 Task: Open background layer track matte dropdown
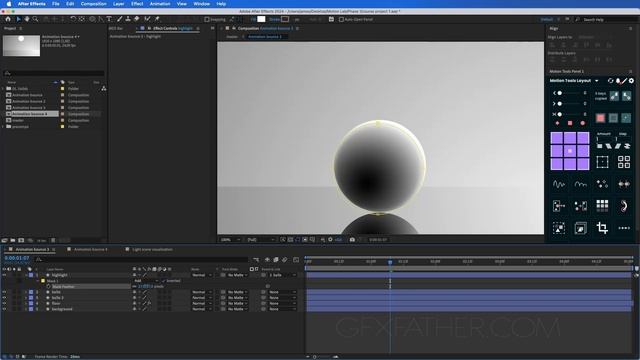[237, 309]
